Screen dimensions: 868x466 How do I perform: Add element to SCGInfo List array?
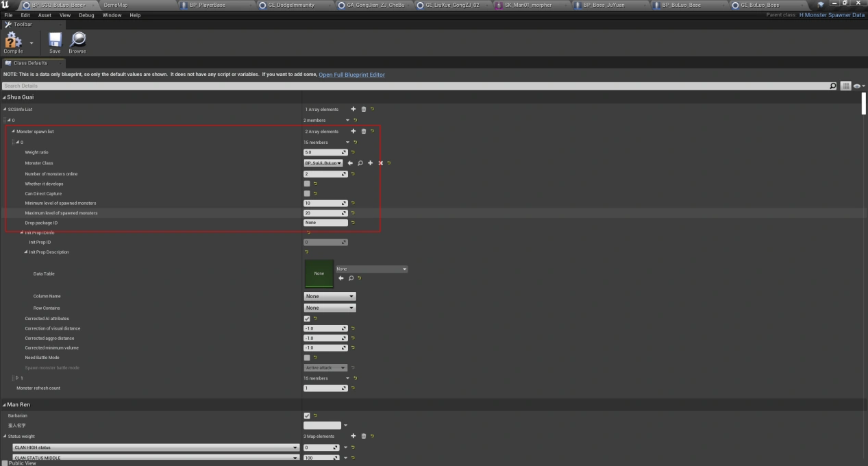pos(354,109)
